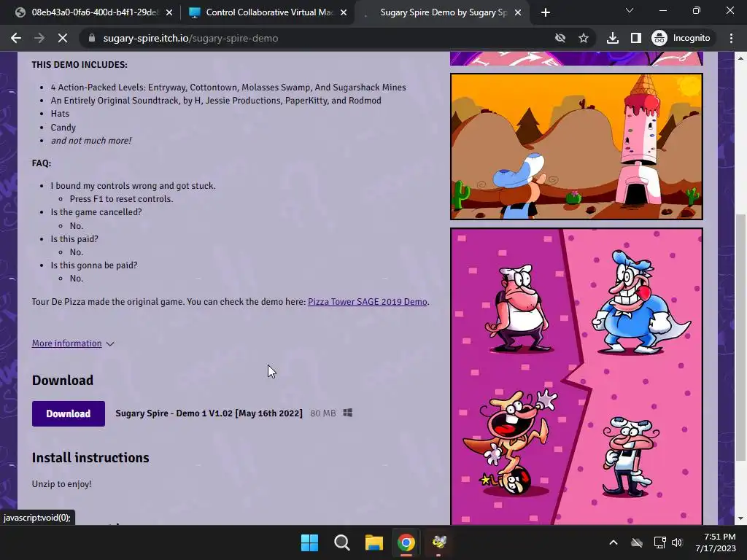Show hidden system tray icons chevron
This screenshot has width=747, height=560.
tap(614, 542)
